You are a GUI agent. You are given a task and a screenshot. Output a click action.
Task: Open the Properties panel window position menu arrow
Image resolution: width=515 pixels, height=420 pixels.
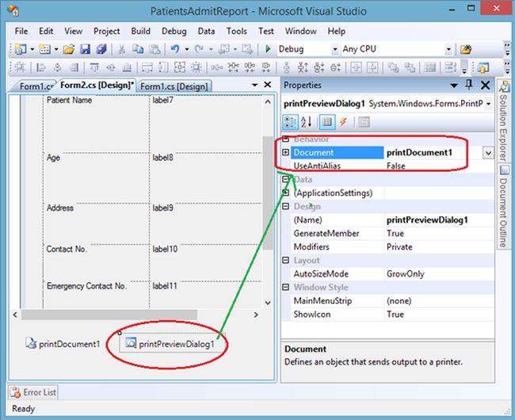pyautogui.click(x=454, y=86)
